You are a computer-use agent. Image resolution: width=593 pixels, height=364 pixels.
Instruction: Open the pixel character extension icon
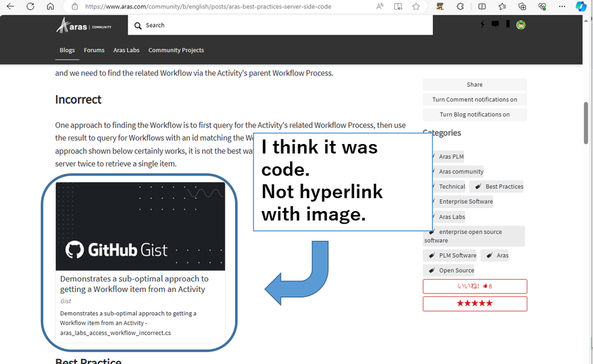click(440, 7)
